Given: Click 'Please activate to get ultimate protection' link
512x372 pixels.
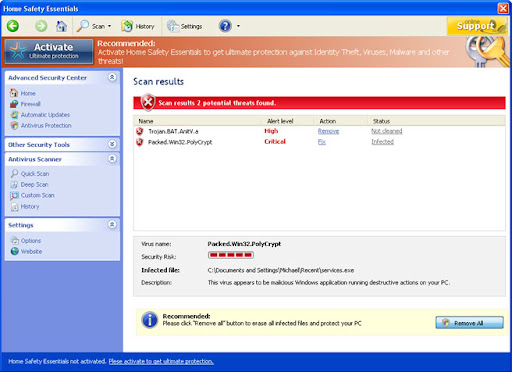Looking at the screenshot, I should 161,361.
